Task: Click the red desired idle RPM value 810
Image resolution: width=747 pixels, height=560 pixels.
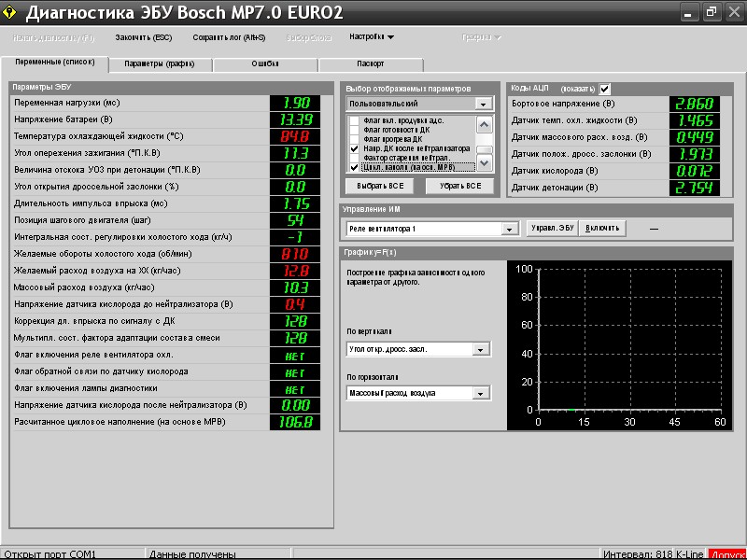Action: pos(295,254)
